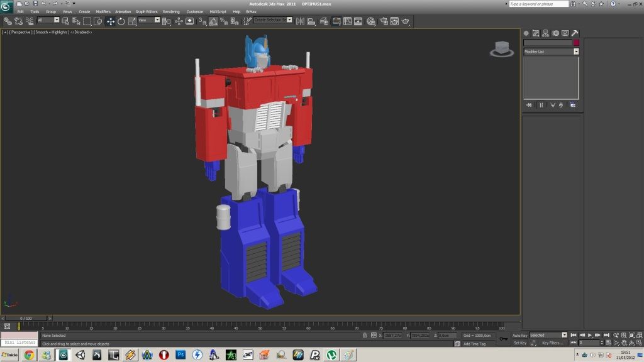Activate the Select Object tool
The height and width of the screenshot is (362, 644).
65,21
